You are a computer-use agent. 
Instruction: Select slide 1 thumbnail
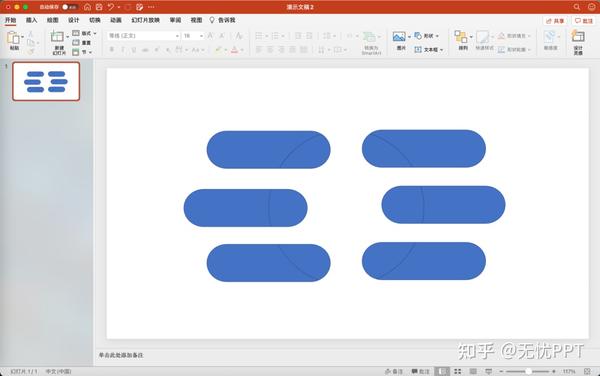coord(46,81)
